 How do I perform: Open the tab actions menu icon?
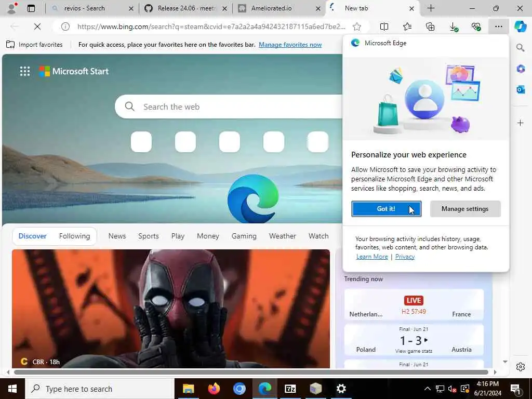[x=31, y=8]
